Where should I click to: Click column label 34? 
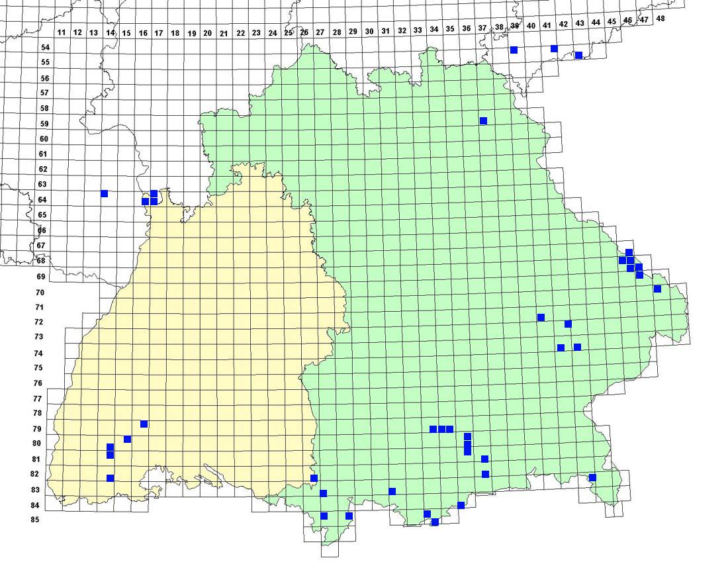pos(434,29)
